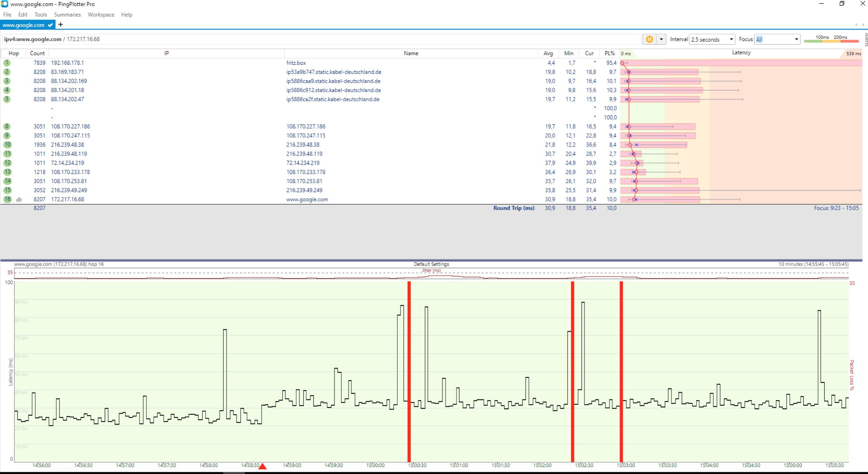Image resolution: width=868 pixels, height=474 pixels.
Task: Select the www.google.com trace tab
Action: point(27,25)
